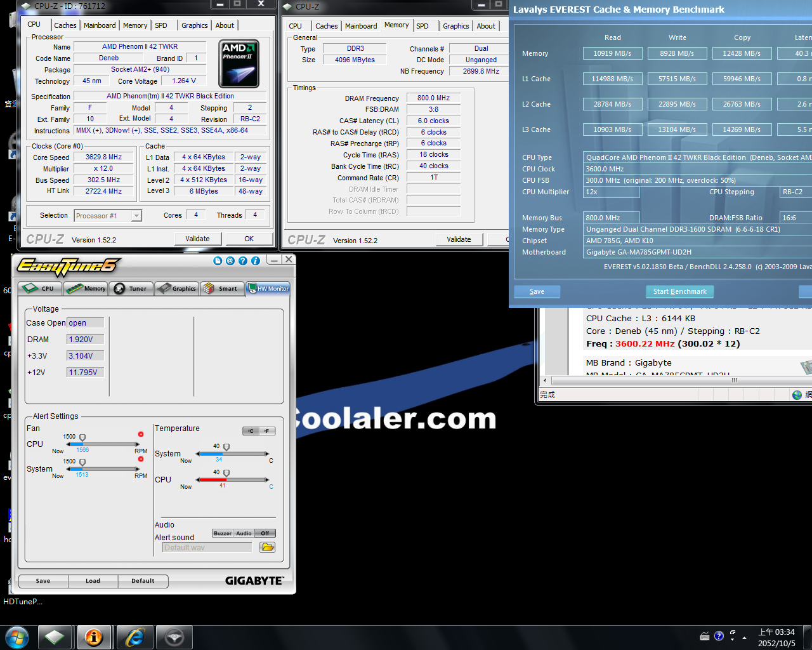Open the Processor #1 selection dropdown
The image size is (812, 650).
pyautogui.click(x=136, y=216)
